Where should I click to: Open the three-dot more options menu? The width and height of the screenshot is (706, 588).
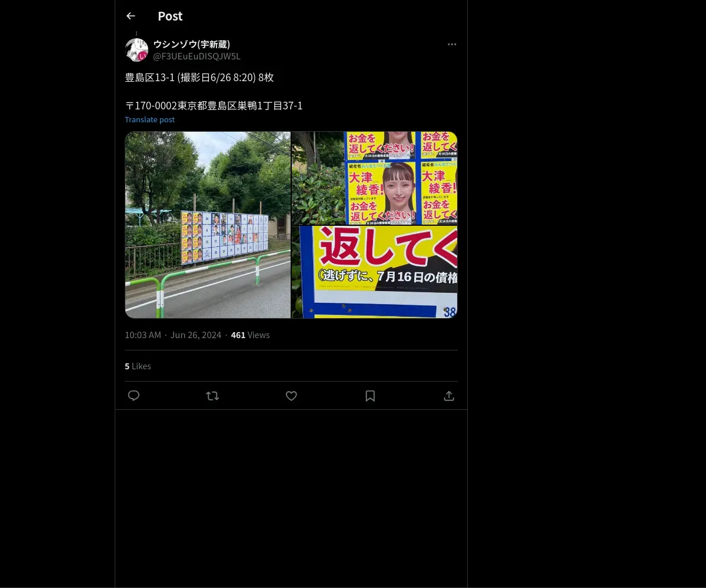point(452,44)
